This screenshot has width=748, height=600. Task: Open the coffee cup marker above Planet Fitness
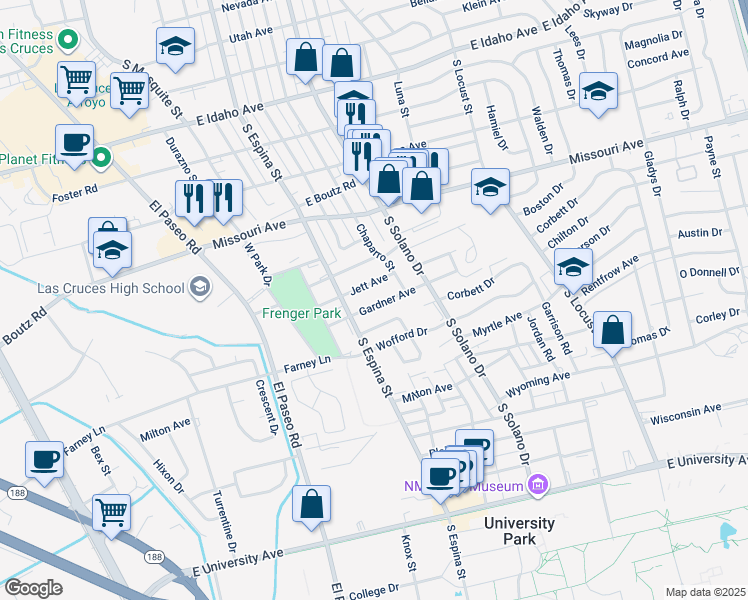pos(74,144)
